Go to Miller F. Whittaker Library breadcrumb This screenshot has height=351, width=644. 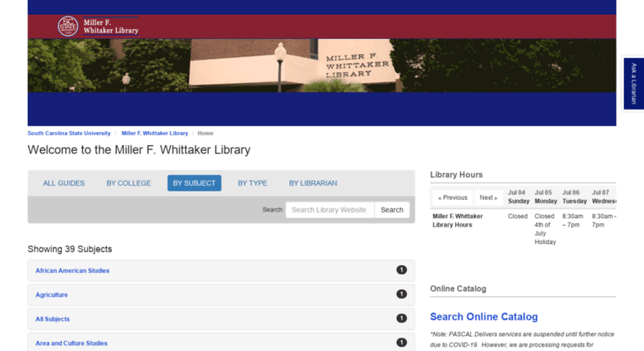point(155,133)
